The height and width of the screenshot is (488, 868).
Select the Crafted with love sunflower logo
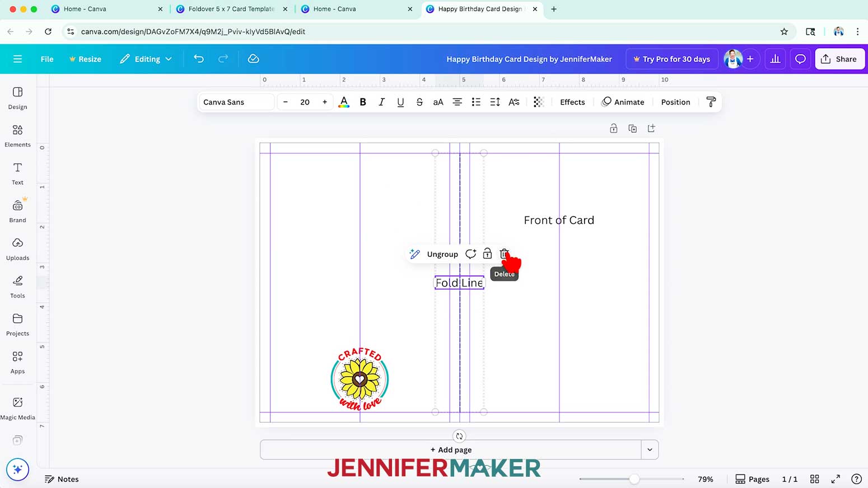pyautogui.click(x=360, y=379)
